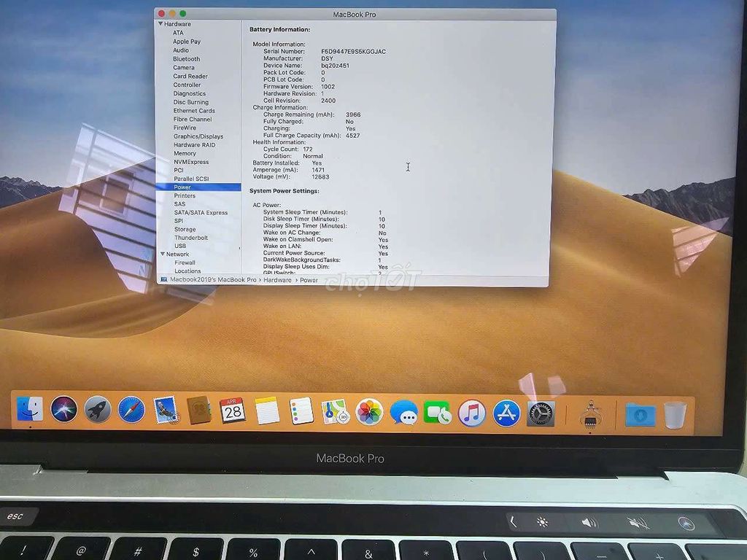Click Macbook2019's MacBook Pro path item
The width and height of the screenshot is (747, 560).
point(213,279)
